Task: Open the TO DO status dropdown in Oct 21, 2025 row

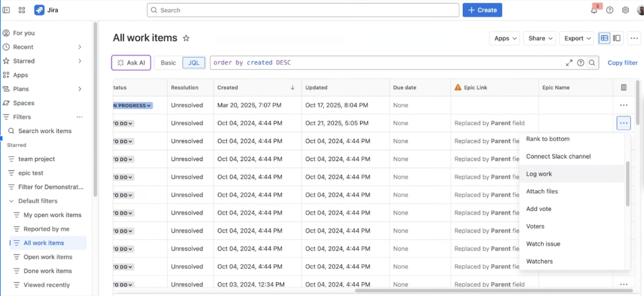Action: coord(123,123)
